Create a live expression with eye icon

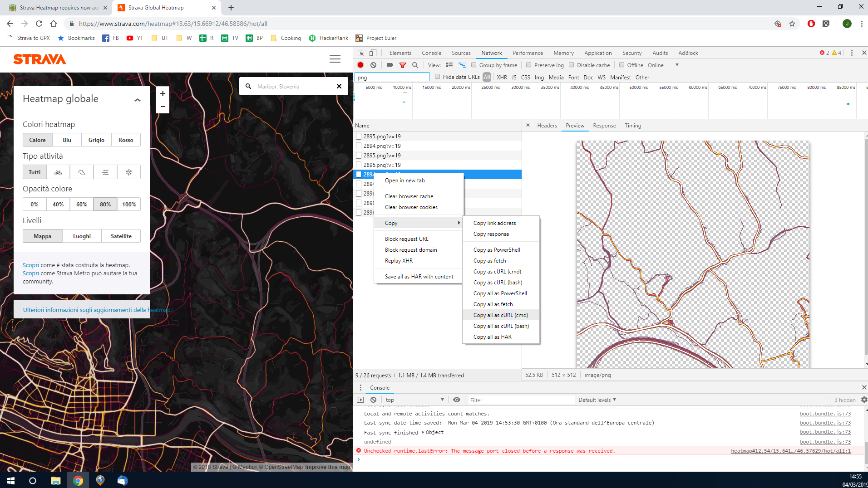click(457, 400)
